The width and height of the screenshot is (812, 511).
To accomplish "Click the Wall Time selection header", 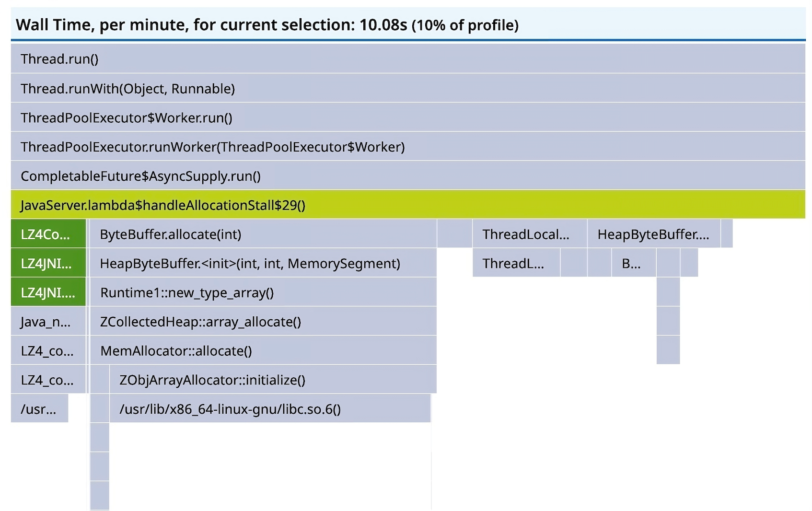I will (x=407, y=25).
